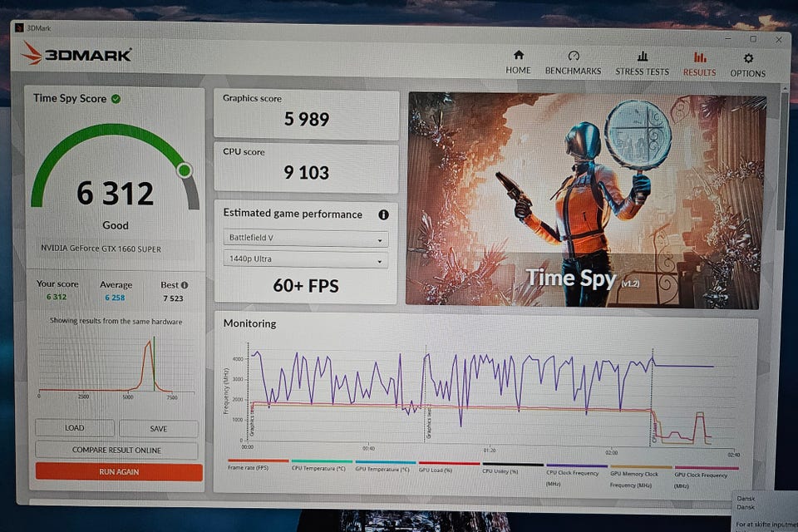The image size is (798, 532).
Task: Click the 3DMark title bar app icon
Action: tap(19, 27)
